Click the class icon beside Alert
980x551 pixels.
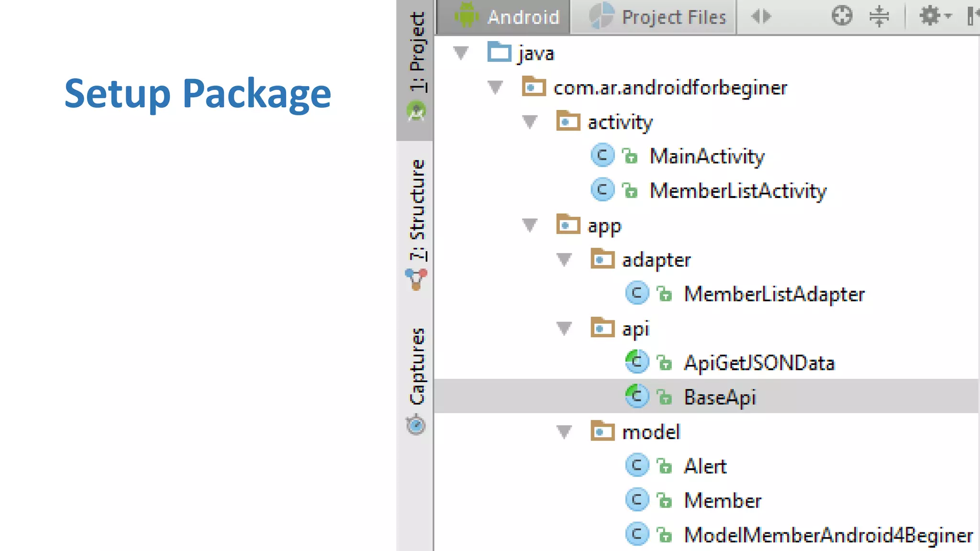coord(637,465)
